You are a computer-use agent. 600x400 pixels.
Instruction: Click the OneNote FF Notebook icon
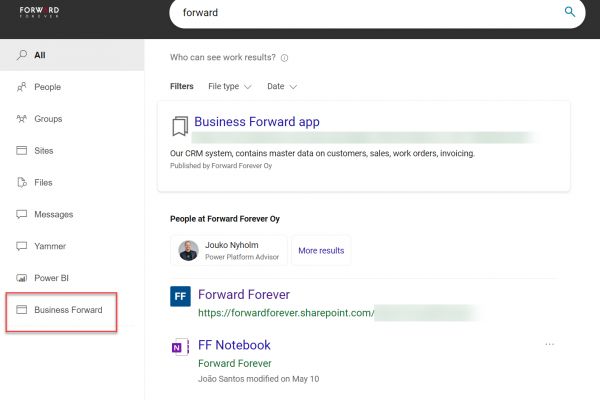coord(180,348)
